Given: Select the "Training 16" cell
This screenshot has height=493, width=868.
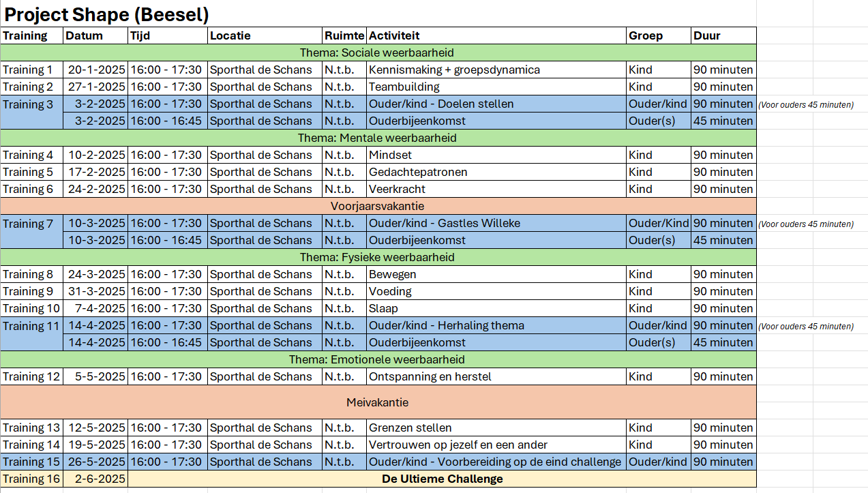Looking at the screenshot, I should click(x=32, y=479).
